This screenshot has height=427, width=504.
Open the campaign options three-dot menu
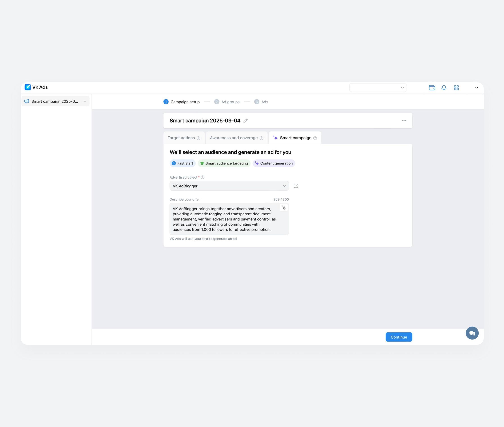[404, 120]
